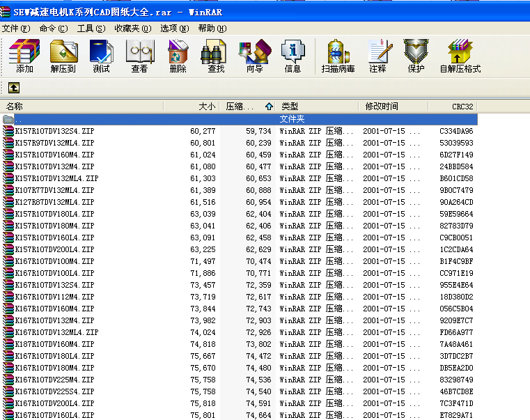Click packed size value 60,888
Image resolution: width=530 pixels, height=420 pixels.
pyautogui.click(x=258, y=190)
